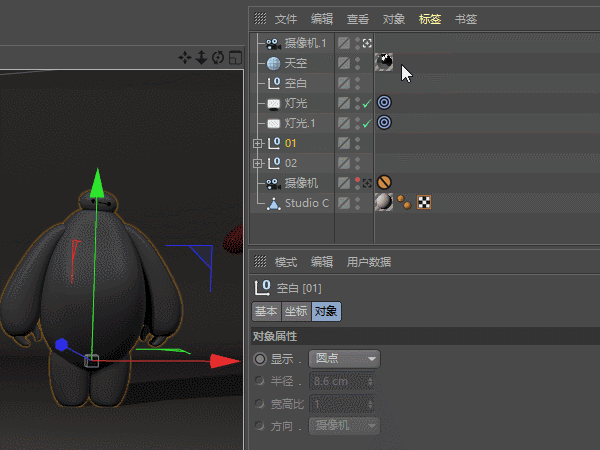This screenshot has width=600, height=450.
Task: Click the green Y axis arrow handle
Action: pos(97,183)
